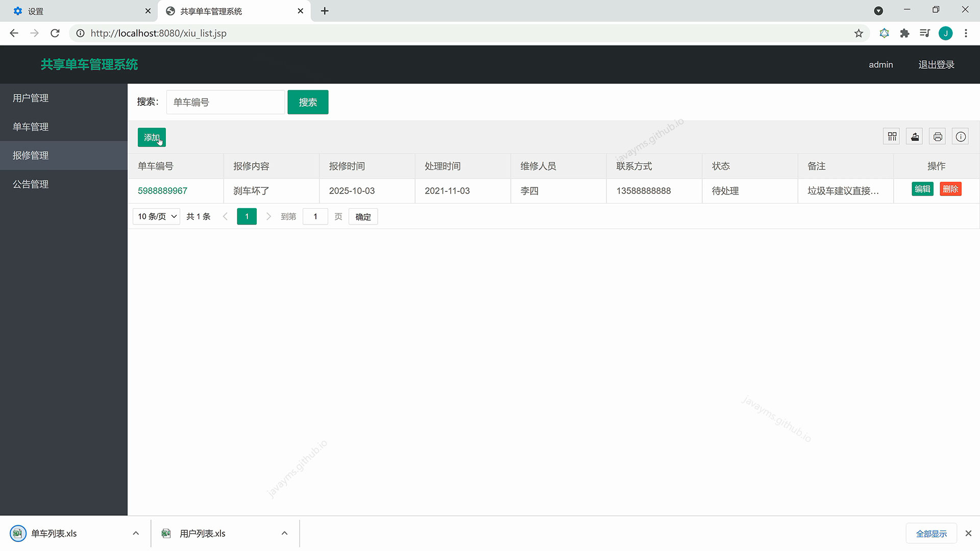Click the page number input field
This screenshot has height=551, width=980.
point(315,216)
